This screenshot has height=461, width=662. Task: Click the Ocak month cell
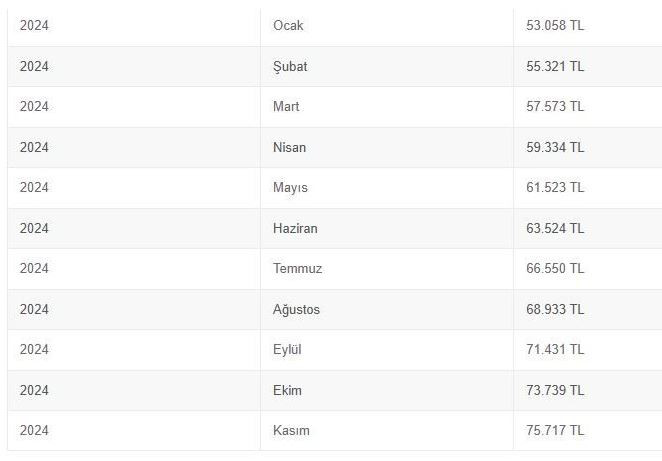(288, 26)
